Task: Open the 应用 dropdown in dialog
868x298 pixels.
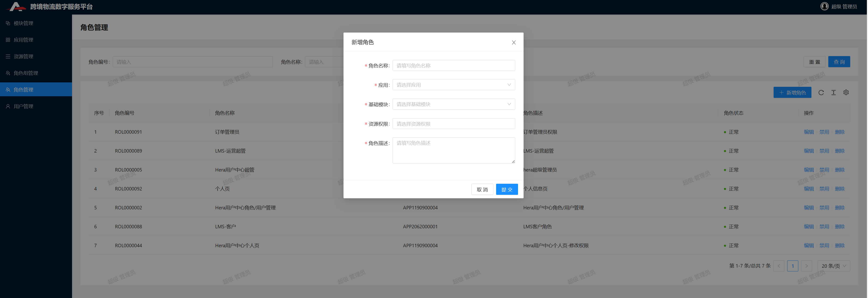Action: click(454, 85)
